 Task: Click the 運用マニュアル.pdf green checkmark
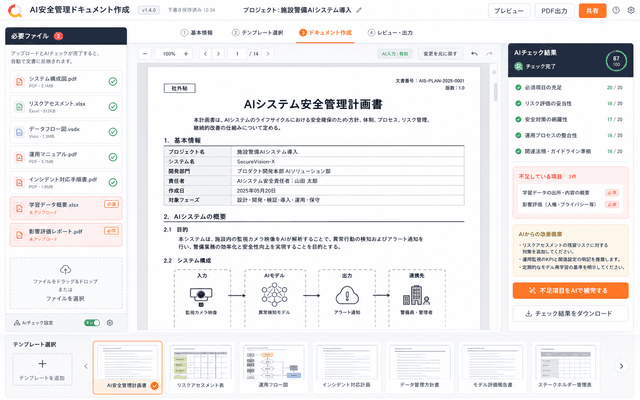click(113, 157)
